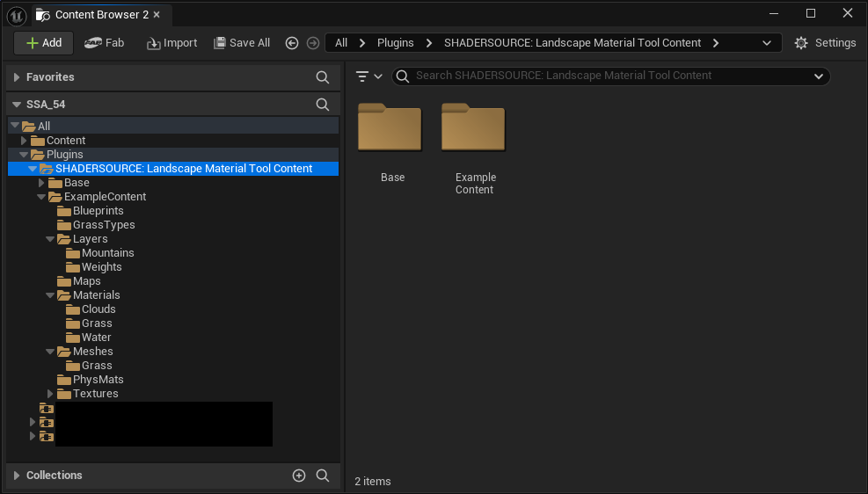Select the Water folder under Materials
Viewport: 868px width, 494px height.
96,338
